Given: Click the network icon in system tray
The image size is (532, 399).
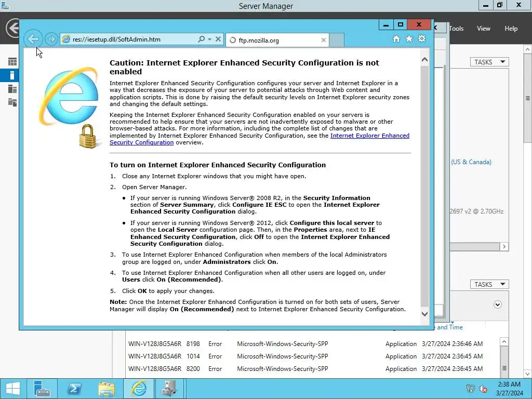Looking at the screenshot, I should [471, 389].
